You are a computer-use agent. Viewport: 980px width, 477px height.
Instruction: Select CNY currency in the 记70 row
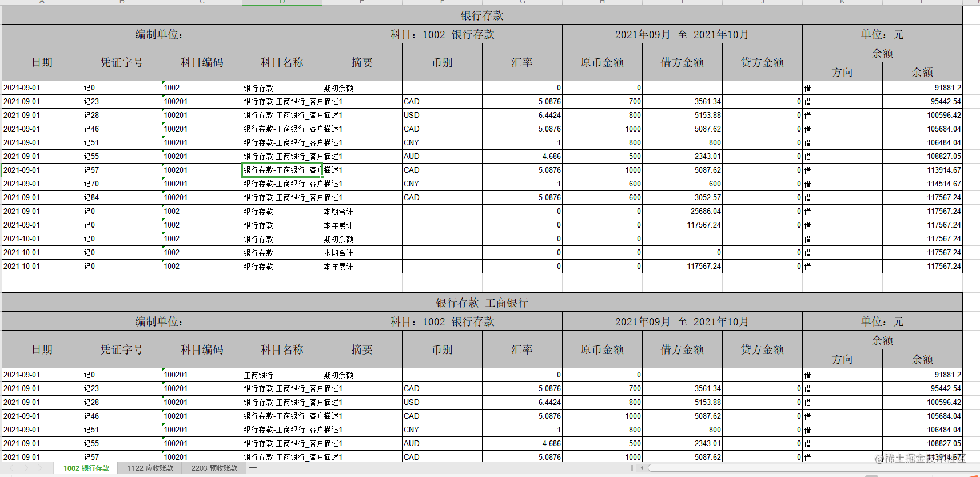[442, 184]
